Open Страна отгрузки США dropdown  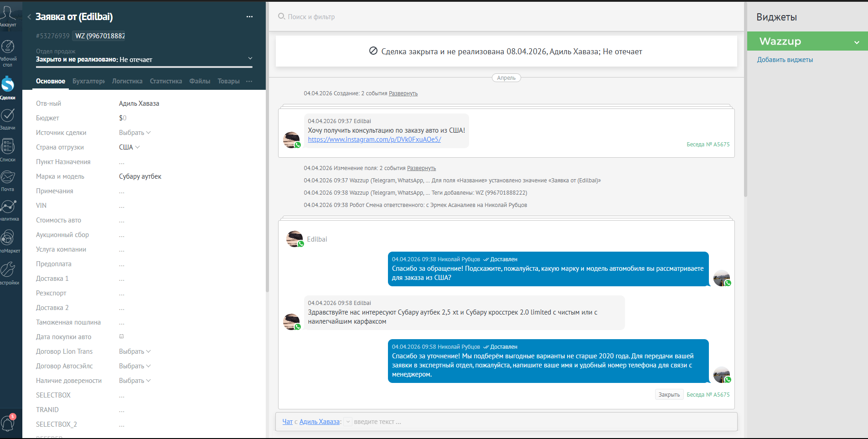(x=129, y=147)
